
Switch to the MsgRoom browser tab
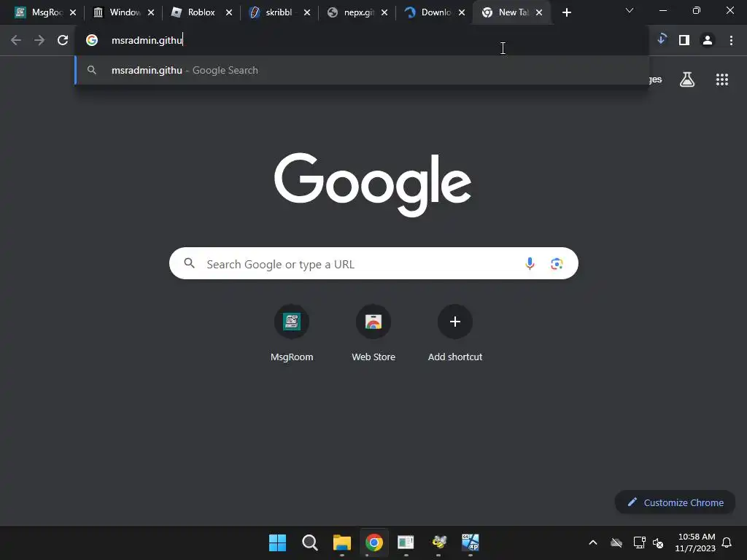[41, 12]
